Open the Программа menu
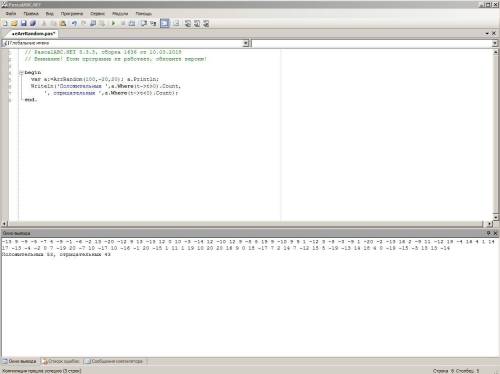This screenshot has height=374, width=500. point(72,14)
